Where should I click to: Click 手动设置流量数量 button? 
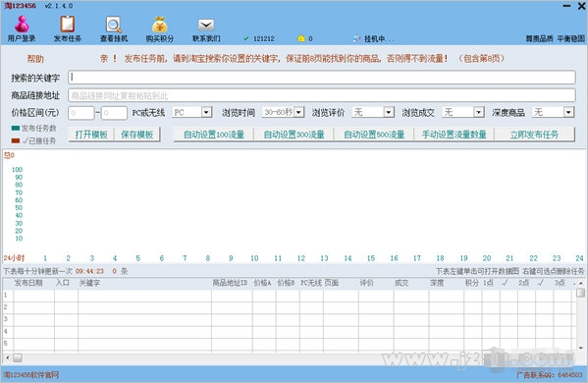click(x=454, y=135)
